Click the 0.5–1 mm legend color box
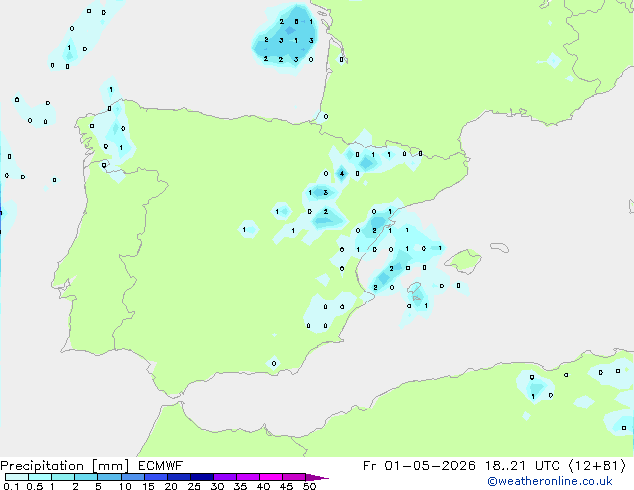634x490 pixels. click(x=40, y=477)
